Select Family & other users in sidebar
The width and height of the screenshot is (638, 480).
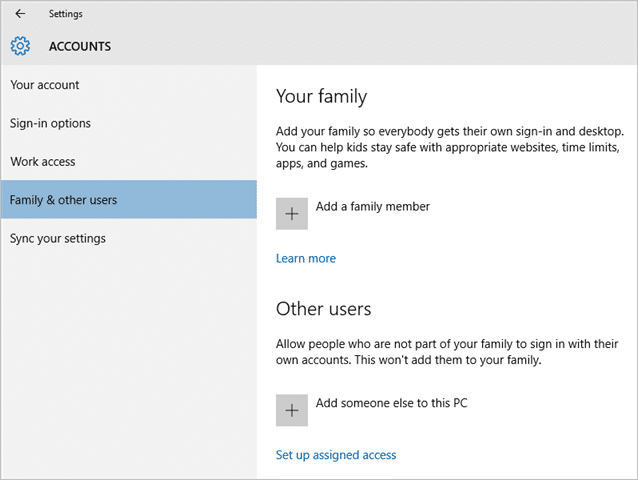pos(64,200)
